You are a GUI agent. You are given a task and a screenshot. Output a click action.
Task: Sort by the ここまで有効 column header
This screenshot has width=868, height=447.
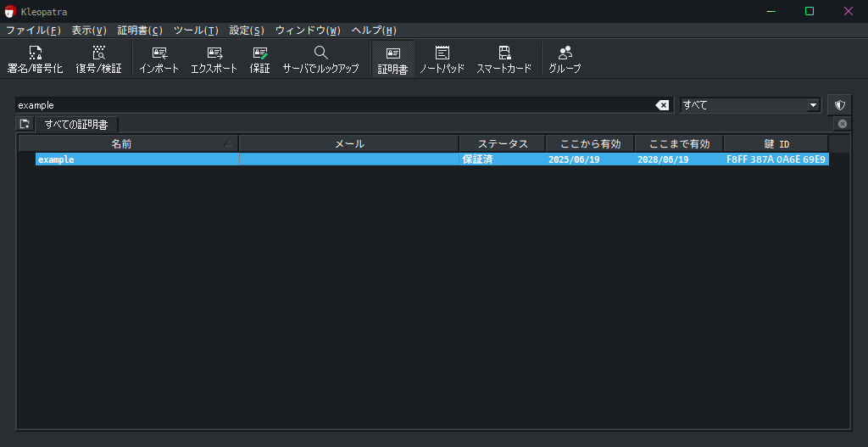tap(679, 144)
